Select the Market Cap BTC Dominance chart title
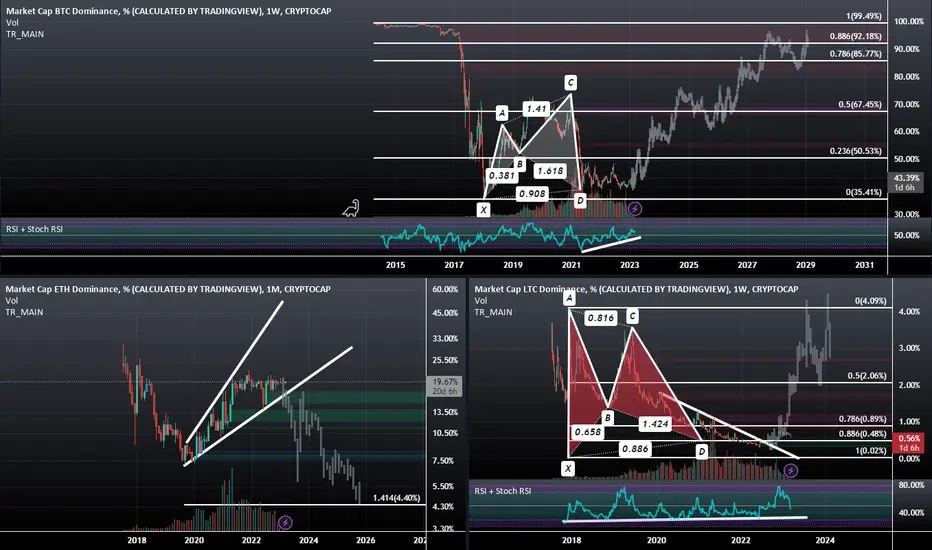Screen dimensions: 932x550 (x=169, y=11)
